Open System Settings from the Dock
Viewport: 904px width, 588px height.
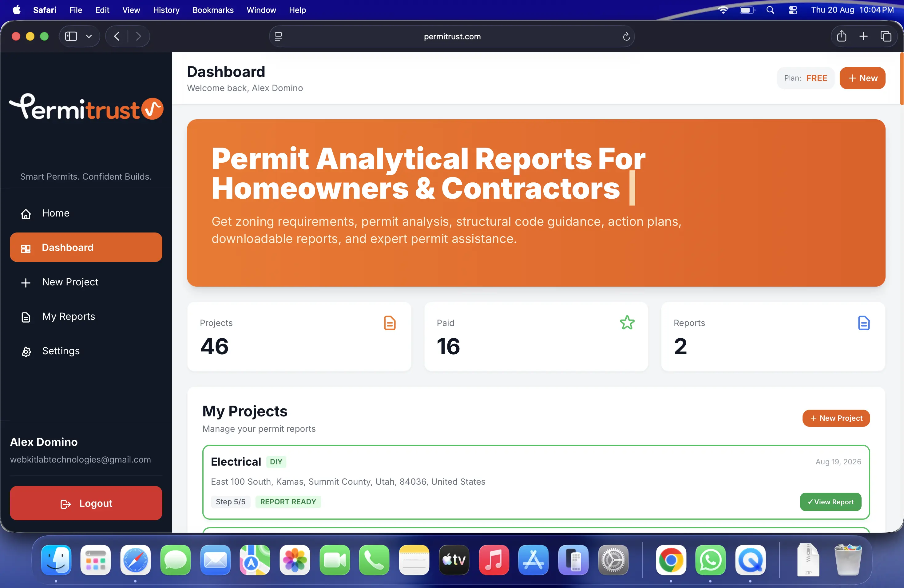613,560
